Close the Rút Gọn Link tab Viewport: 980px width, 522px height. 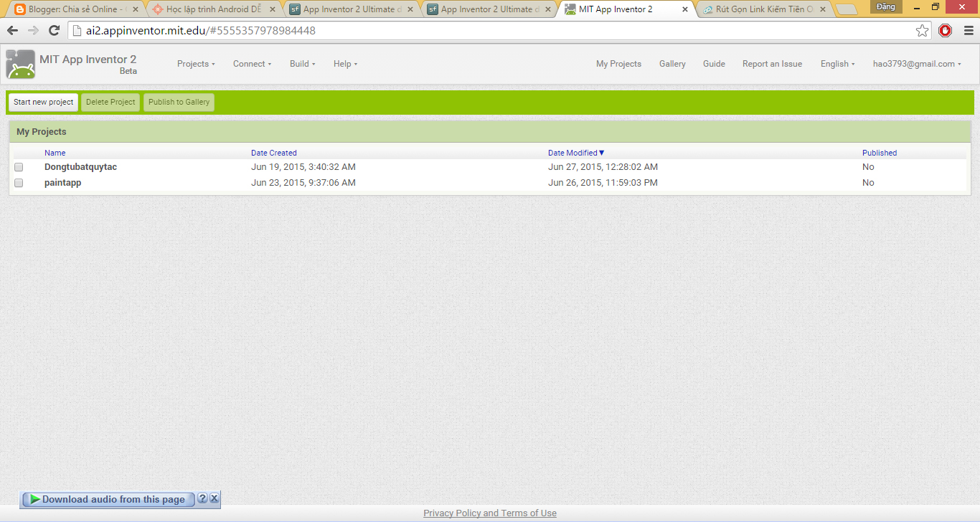pyautogui.click(x=823, y=9)
